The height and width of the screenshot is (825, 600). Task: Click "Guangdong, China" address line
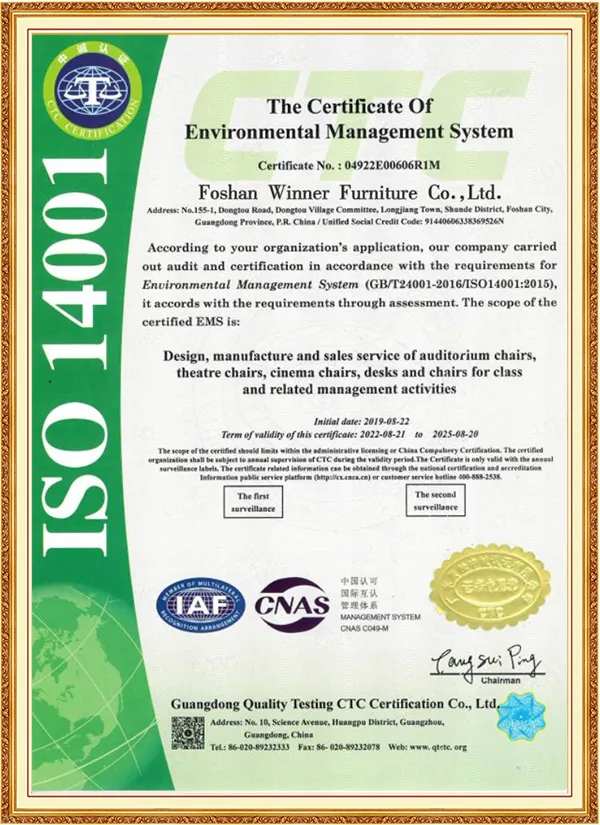(x=278, y=735)
